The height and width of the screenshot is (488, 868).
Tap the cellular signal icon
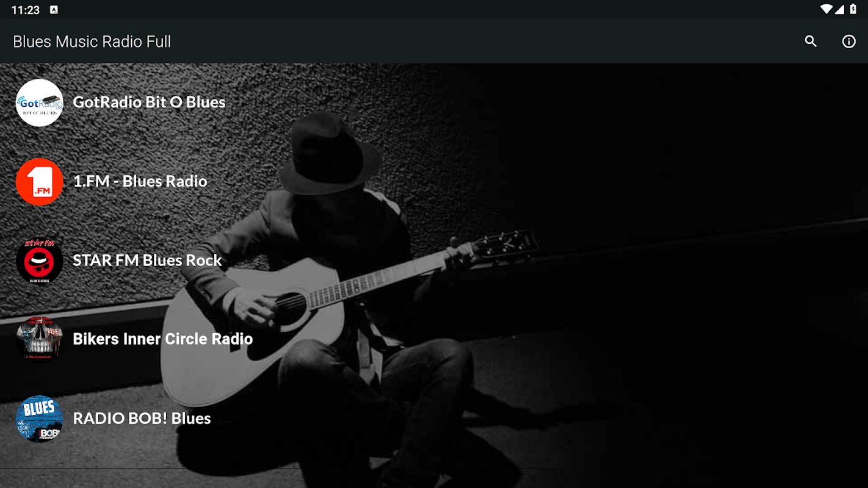(x=839, y=9)
